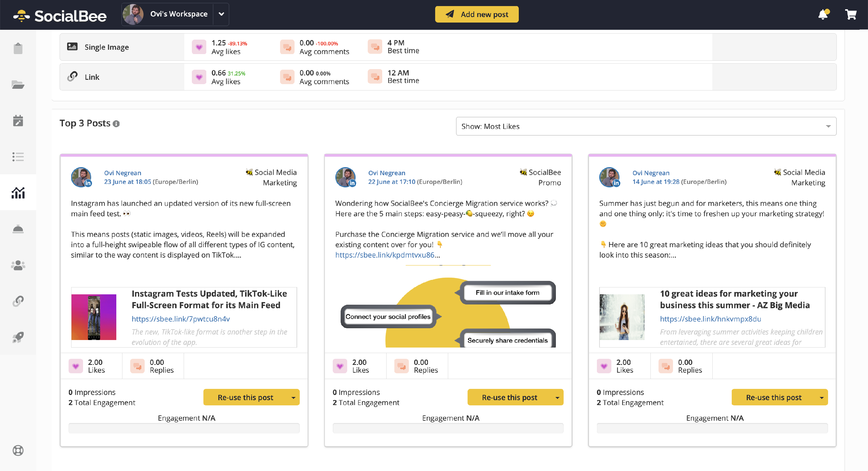Click the likes heart on 14 June post
The image size is (868, 471).
tap(604, 366)
